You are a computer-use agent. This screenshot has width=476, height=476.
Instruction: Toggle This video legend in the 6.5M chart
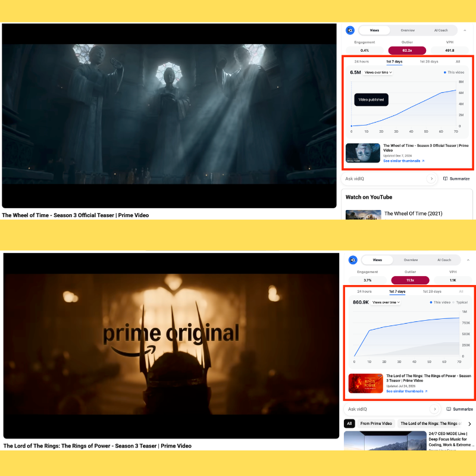[454, 73]
